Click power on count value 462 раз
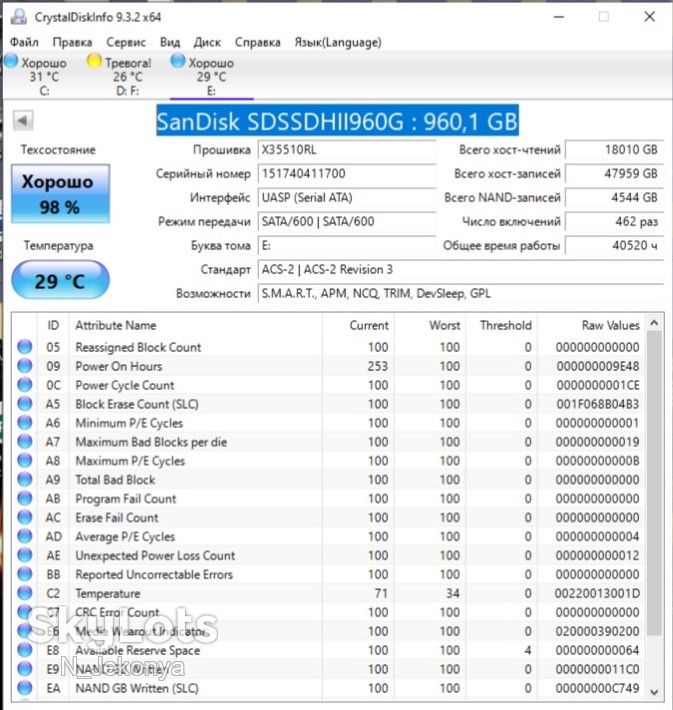673x710 pixels. point(615,221)
